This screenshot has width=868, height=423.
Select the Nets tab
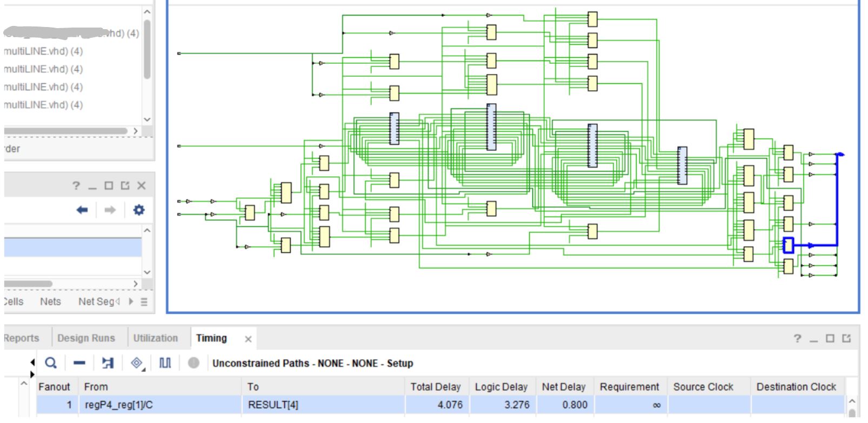point(50,301)
